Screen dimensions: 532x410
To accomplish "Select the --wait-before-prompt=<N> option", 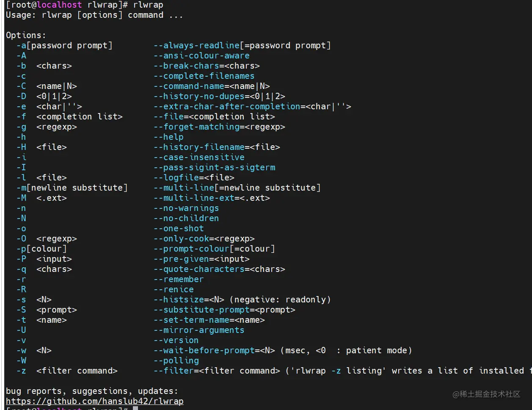I will (214, 350).
